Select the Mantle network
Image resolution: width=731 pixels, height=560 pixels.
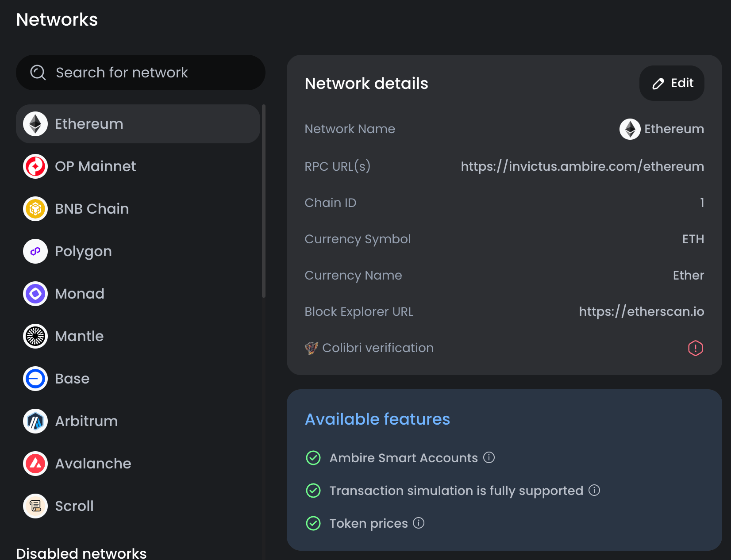tap(138, 336)
